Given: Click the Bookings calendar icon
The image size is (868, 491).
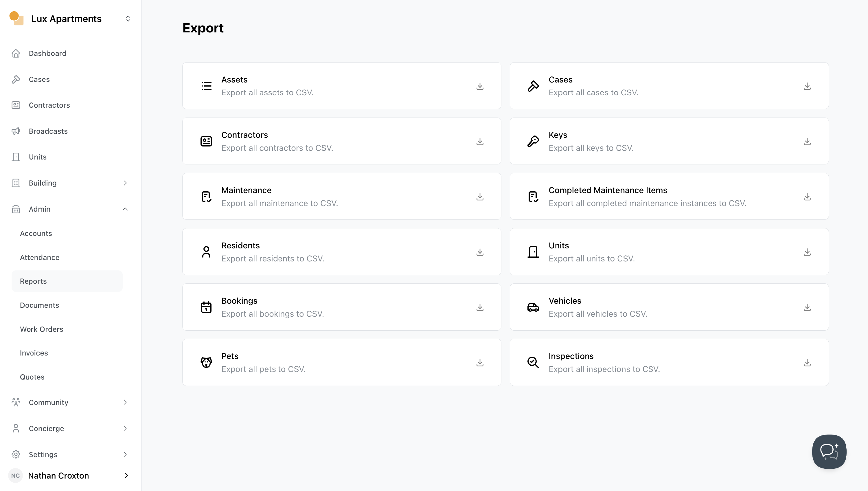Looking at the screenshot, I should tap(206, 307).
